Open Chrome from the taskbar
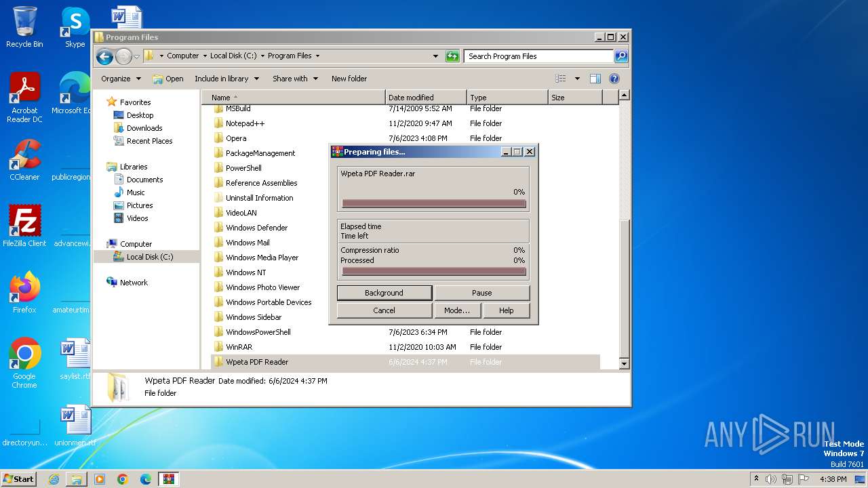This screenshot has height=488, width=868. pyautogui.click(x=123, y=479)
